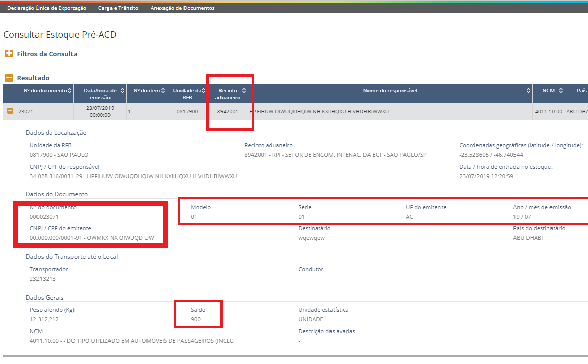
Task: Open the Carga e Trânsito menu
Action: [119, 8]
